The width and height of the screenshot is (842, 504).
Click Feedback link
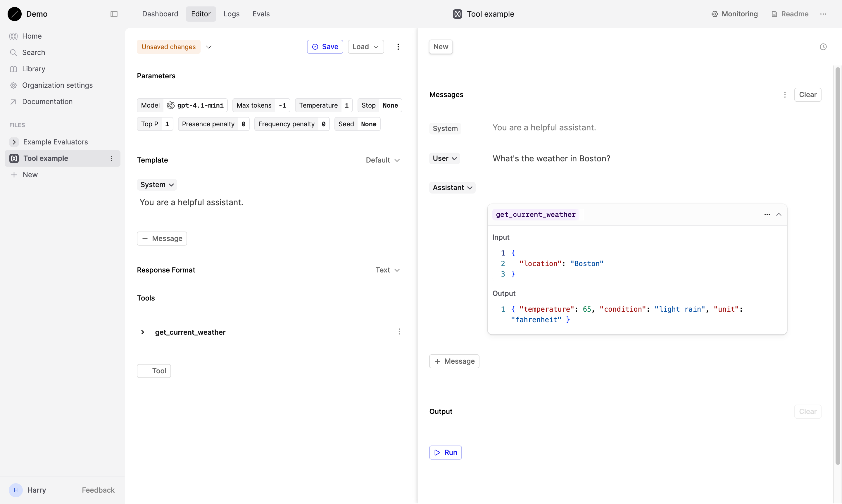98,490
